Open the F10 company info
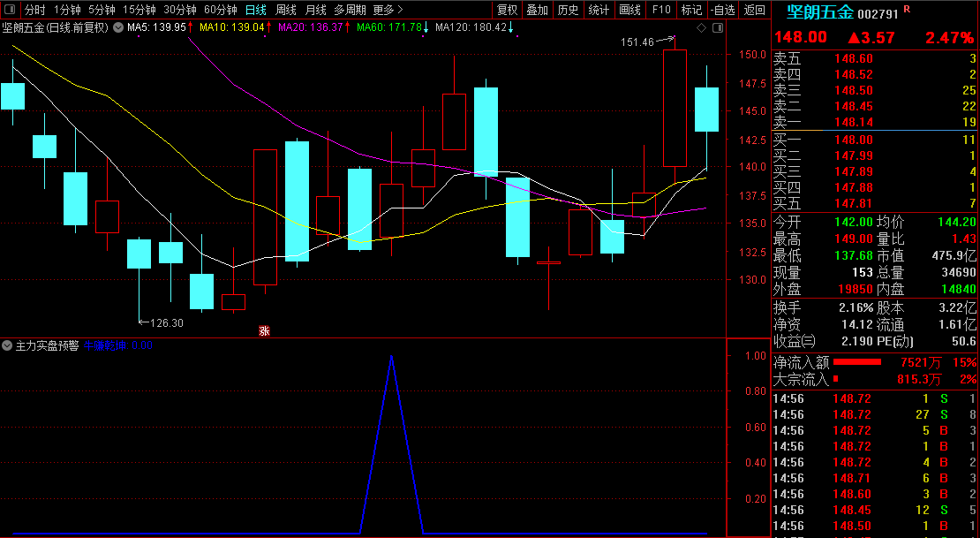 (660, 10)
